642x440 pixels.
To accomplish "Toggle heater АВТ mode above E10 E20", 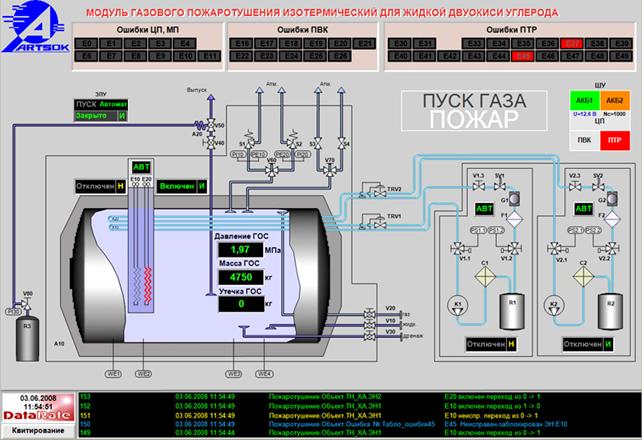I will pos(141,167).
